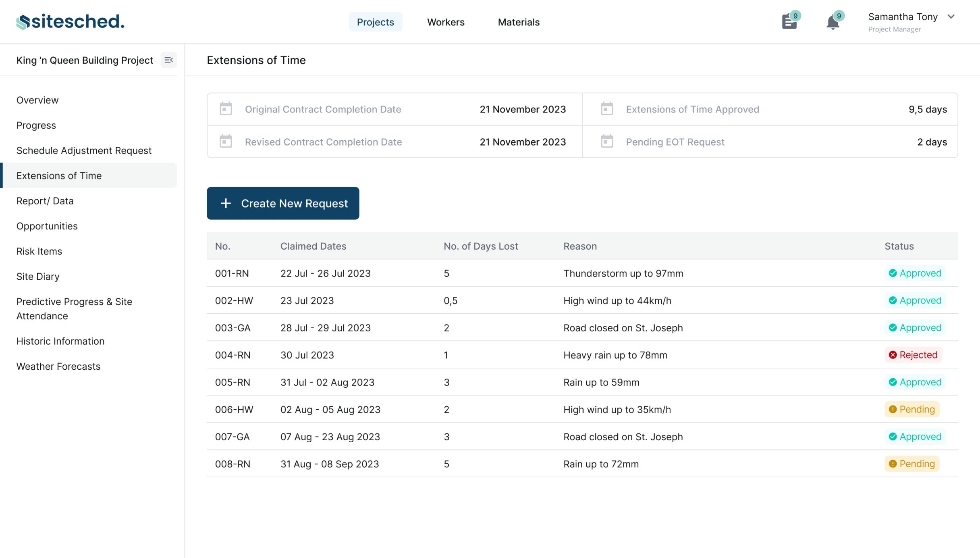Switch to the Workers tab
980x558 pixels.
pyautogui.click(x=446, y=22)
